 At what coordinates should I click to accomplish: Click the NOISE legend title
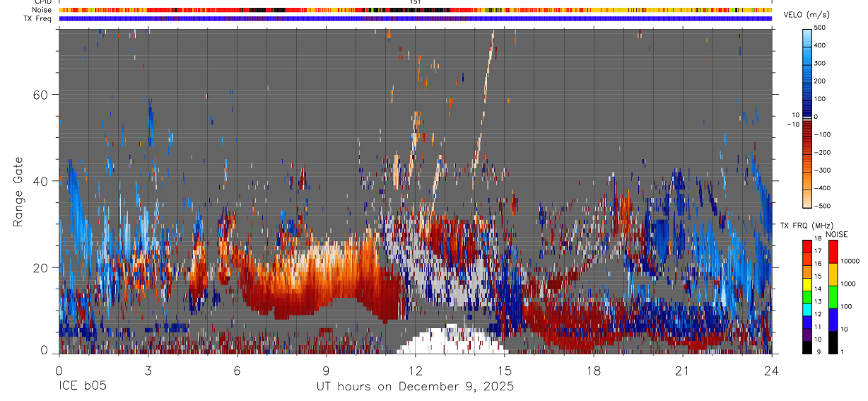836,234
